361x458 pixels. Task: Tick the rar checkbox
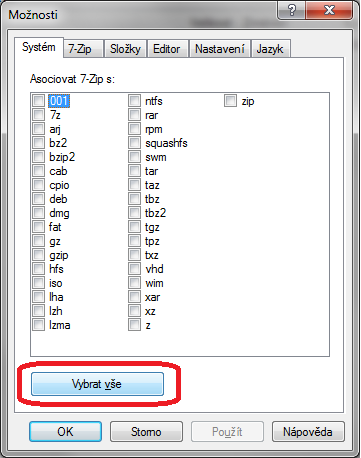pyautogui.click(x=134, y=115)
